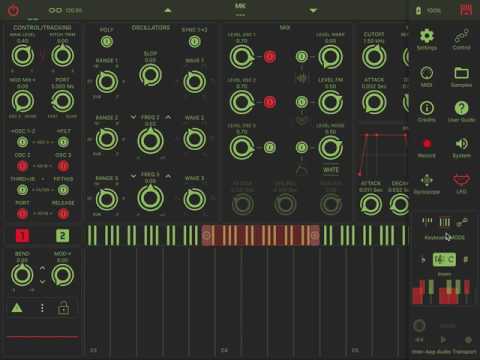Click the right square button beside the scale selector
Screen dimensions: 480x360
pyautogui.click(x=466, y=259)
